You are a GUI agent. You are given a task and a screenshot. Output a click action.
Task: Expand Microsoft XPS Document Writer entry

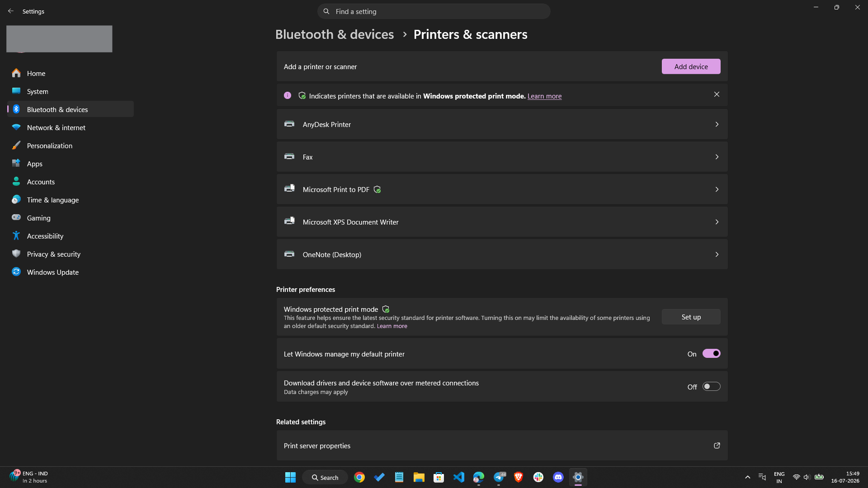pyautogui.click(x=502, y=222)
